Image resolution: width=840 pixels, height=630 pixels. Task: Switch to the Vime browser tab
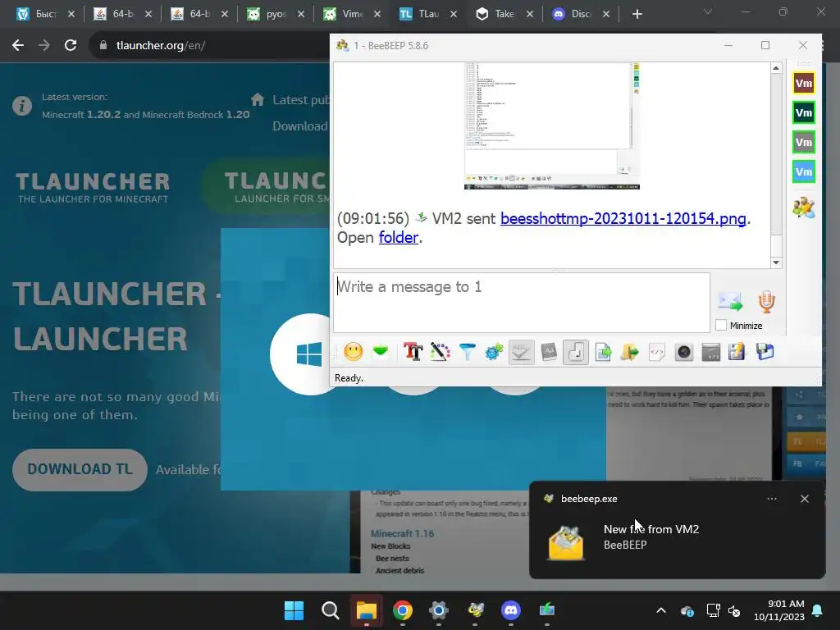352,15
